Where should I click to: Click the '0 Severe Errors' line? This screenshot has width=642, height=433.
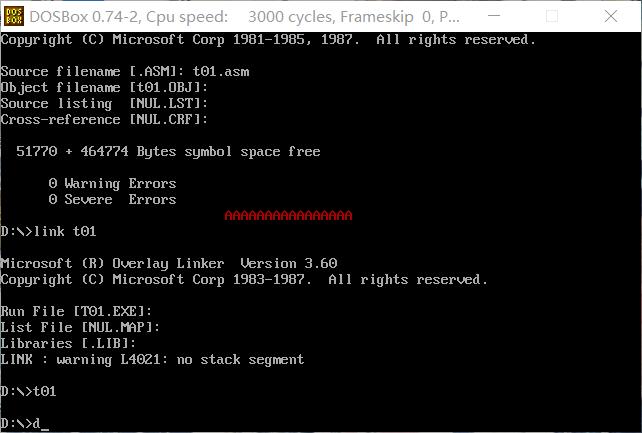coord(112,200)
